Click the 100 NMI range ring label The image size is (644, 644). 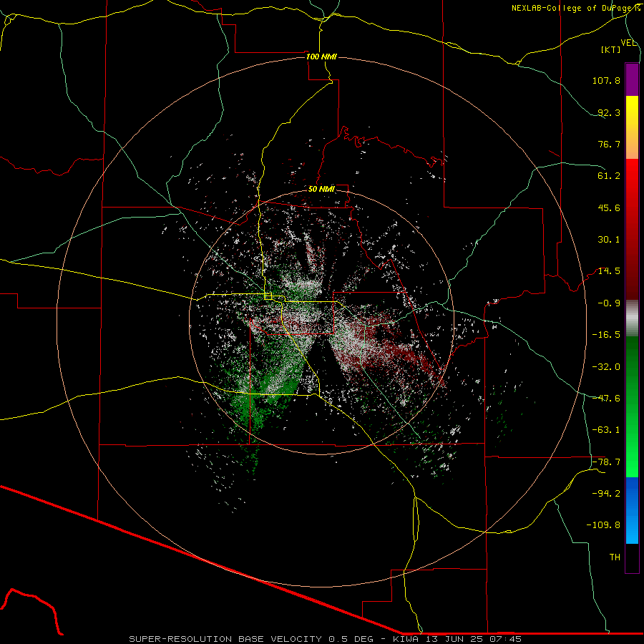321,57
